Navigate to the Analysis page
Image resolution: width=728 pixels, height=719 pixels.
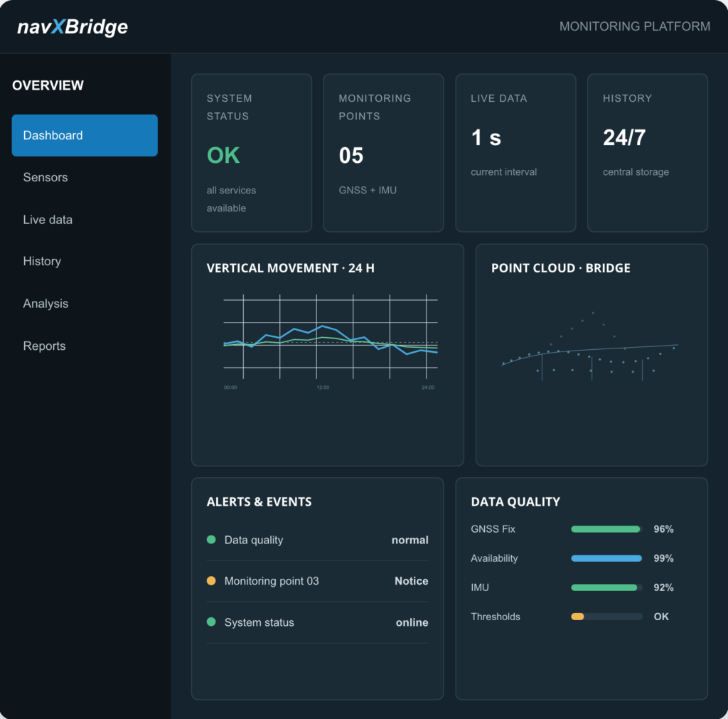tap(46, 303)
